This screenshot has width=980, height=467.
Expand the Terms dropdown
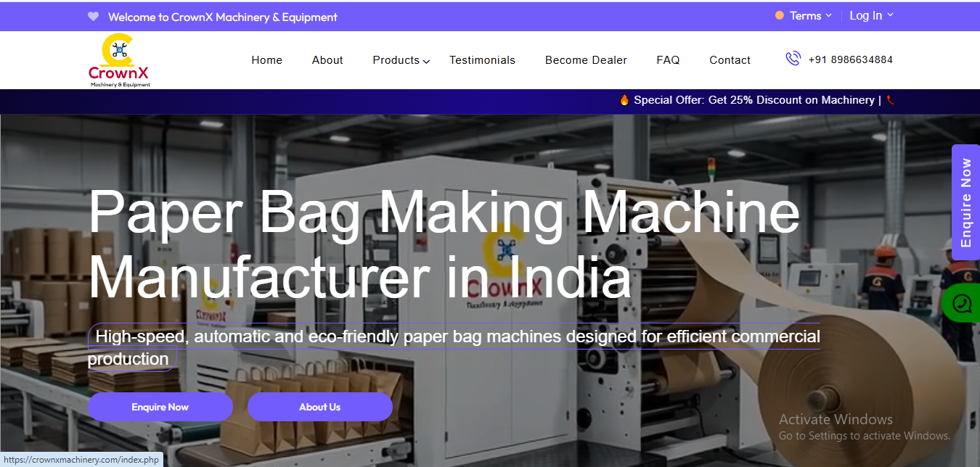811,15
